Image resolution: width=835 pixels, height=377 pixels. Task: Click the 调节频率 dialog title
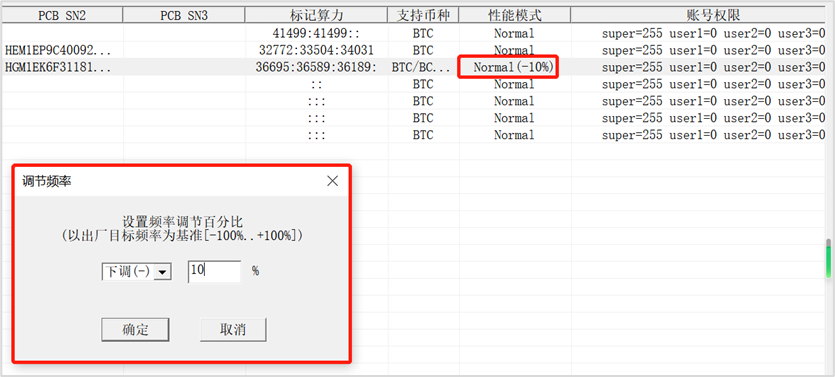point(47,182)
